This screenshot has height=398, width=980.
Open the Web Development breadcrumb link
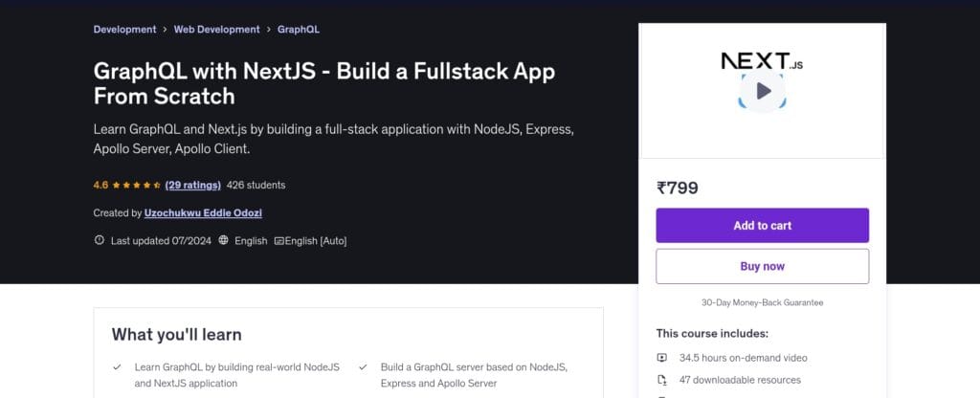216,30
